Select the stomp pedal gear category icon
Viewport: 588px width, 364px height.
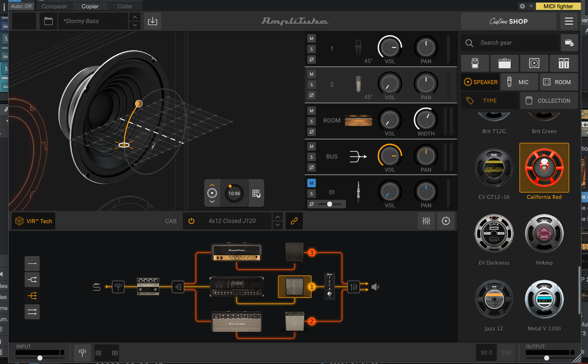tap(475, 63)
